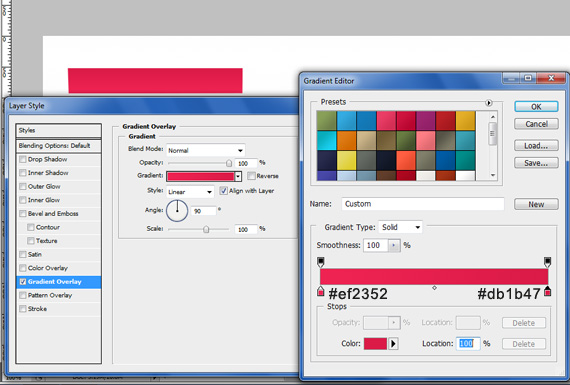Uncheck Align with Layer
Screen dimensions: 570x385
pos(224,191)
